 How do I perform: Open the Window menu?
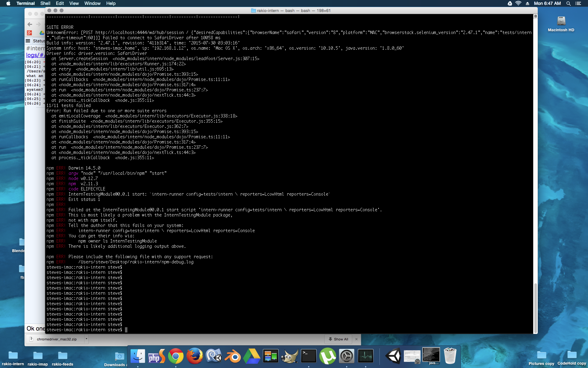pos(92,3)
